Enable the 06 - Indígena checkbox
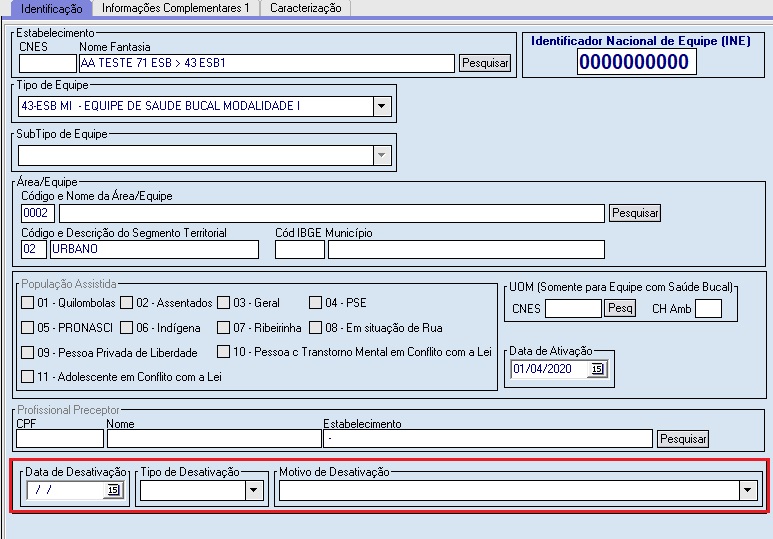 [127, 328]
